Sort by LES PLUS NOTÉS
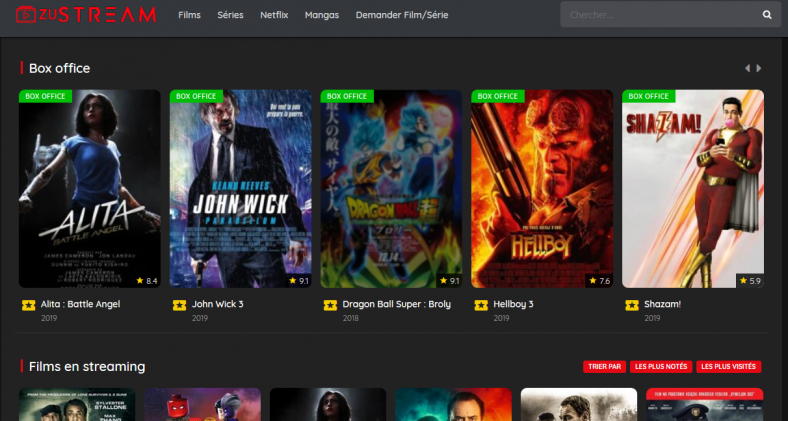Viewport: 788px width, 421px height. pyautogui.click(x=660, y=367)
